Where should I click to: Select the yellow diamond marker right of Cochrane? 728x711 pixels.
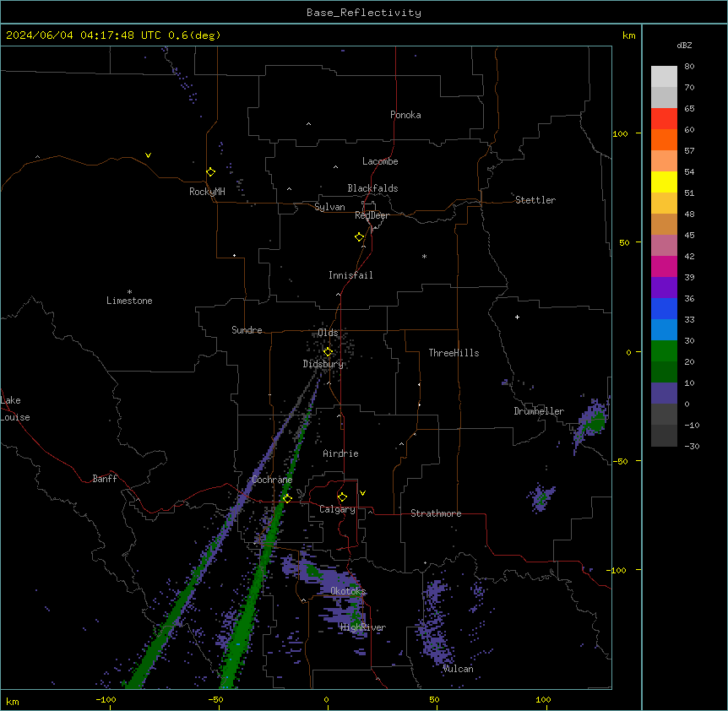tap(287, 498)
